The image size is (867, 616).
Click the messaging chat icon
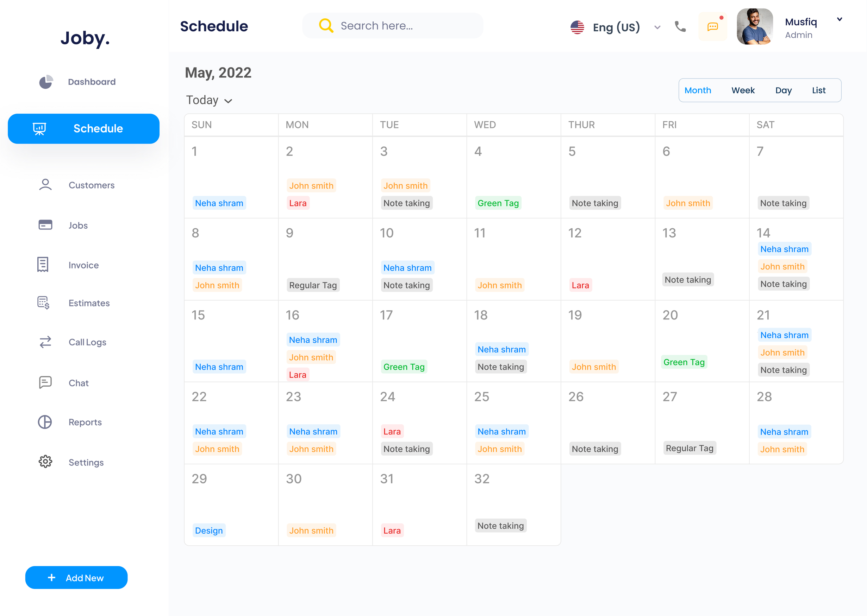[x=713, y=27]
